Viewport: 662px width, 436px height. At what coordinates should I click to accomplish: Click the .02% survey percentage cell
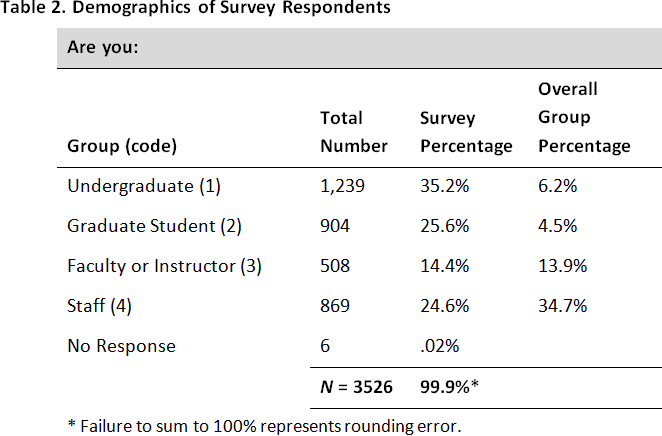(439, 346)
